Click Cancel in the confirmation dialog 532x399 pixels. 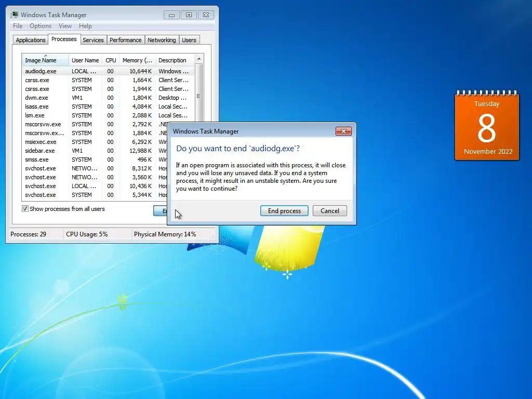pos(330,211)
